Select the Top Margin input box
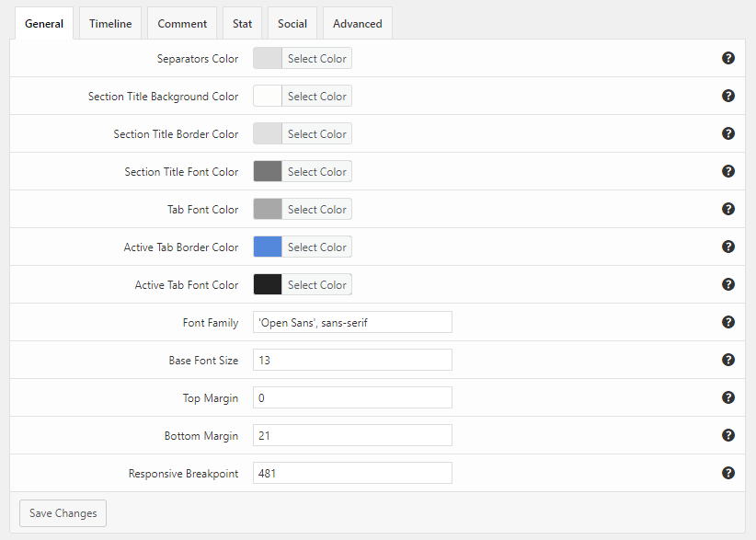 point(352,398)
